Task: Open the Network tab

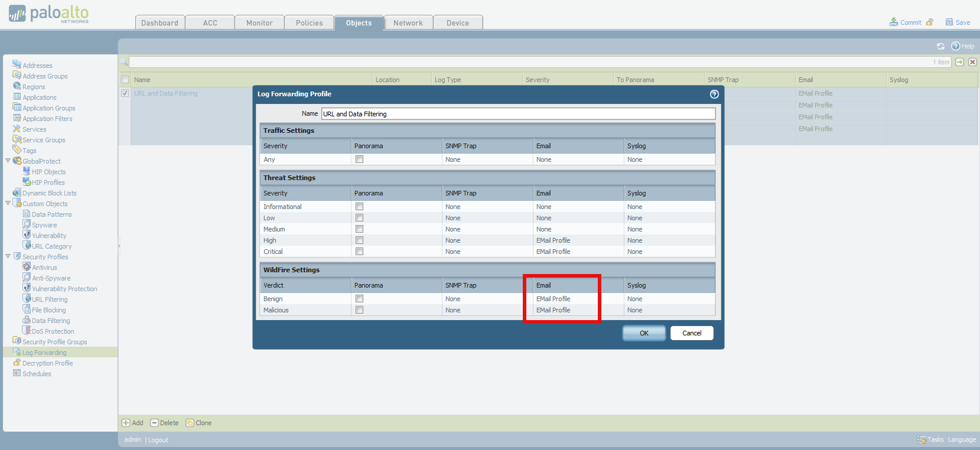Action: [408, 23]
